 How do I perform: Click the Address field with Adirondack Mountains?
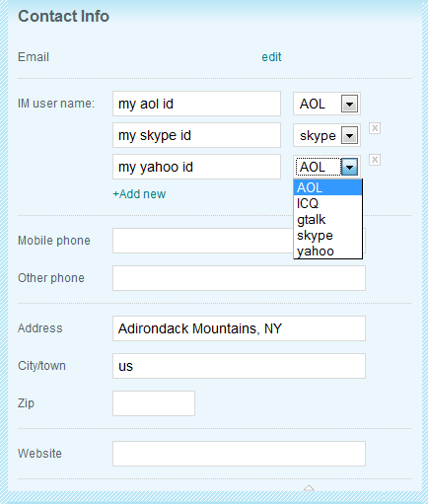239,328
